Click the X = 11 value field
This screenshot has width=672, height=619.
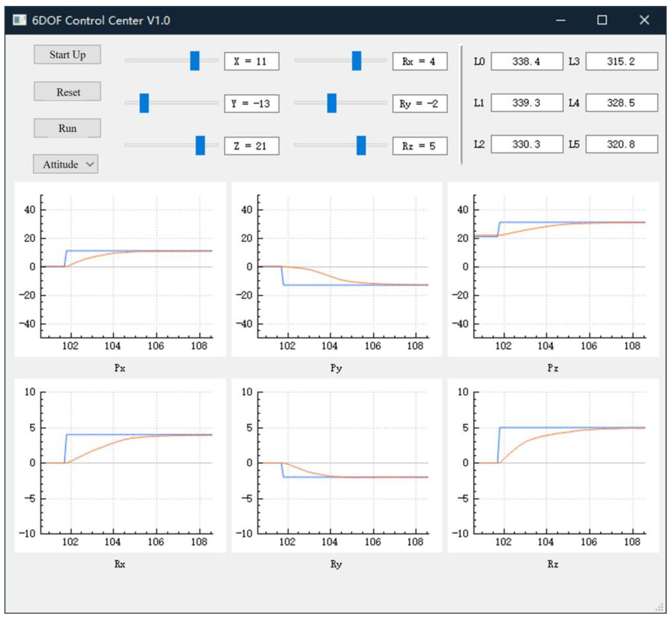251,61
